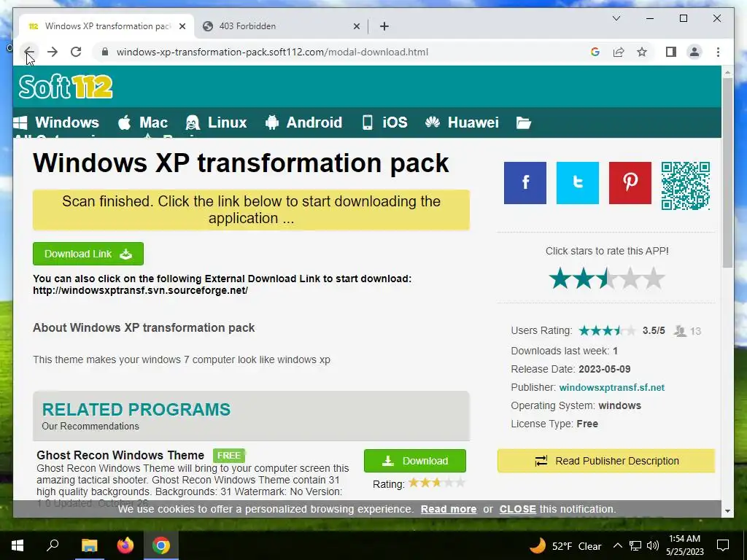The height and width of the screenshot is (560, 747).
Task: Open Ghost Recon Windows Theme title
Action: (120, 455)
